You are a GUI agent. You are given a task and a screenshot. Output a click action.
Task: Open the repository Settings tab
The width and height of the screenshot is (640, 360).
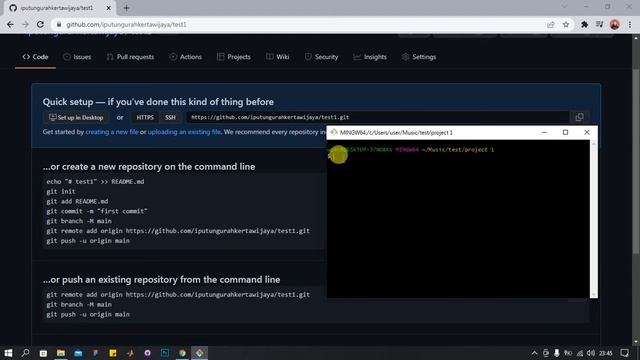point(419,57)
